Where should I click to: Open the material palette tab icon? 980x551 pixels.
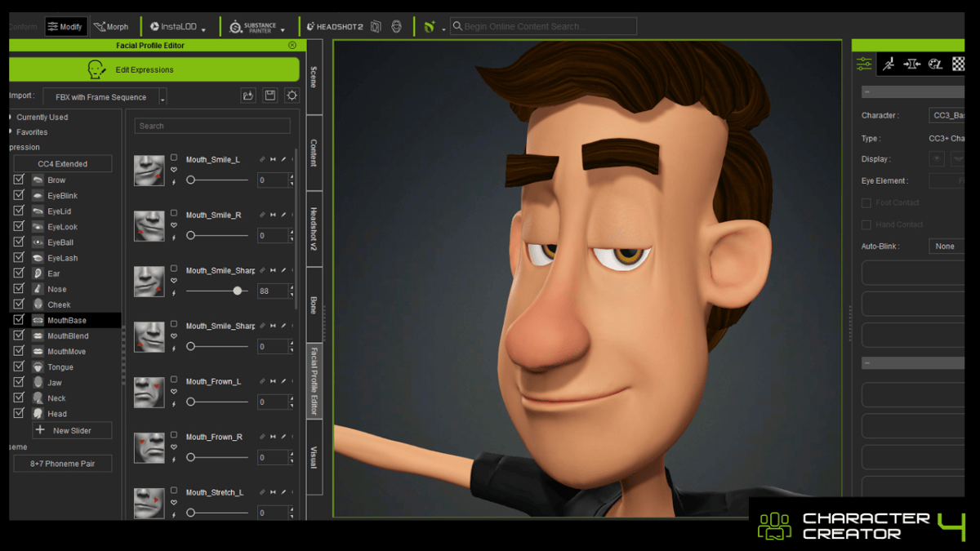936,64
